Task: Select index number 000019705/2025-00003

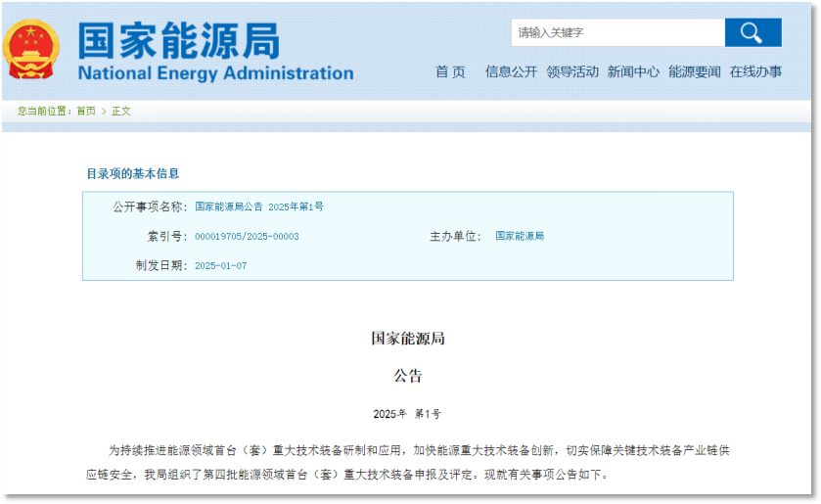Action: 247,236
